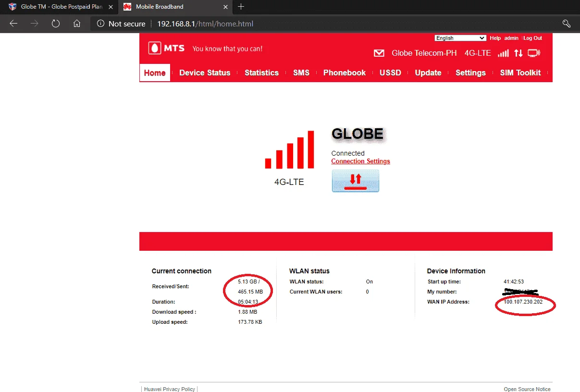Click the browser forward arrow
This screenshot has height=392, width=580.
coord(34,24)
